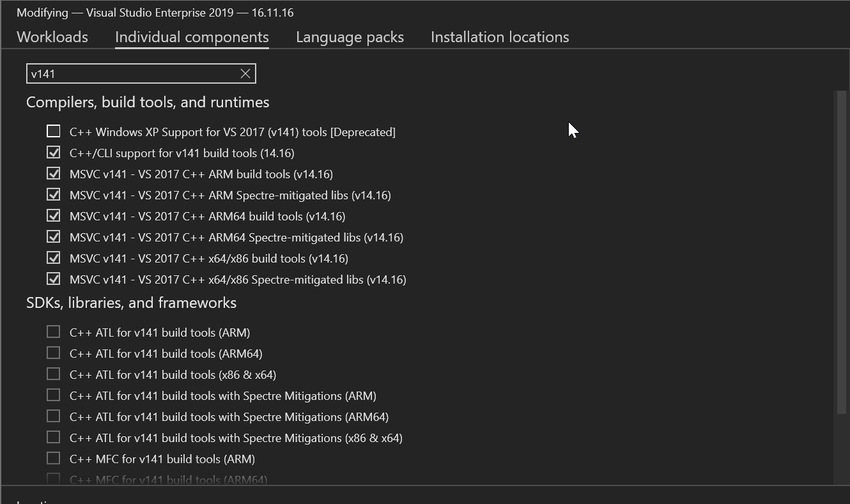
Task: Uncheck MSVC v141 ARM64 build tools
Action: click(x=54, y=216)
